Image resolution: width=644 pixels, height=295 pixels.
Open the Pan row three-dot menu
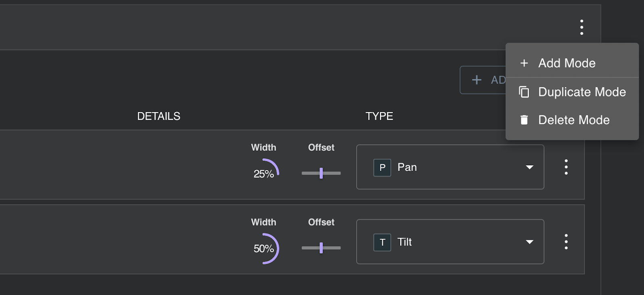[566, 167]
